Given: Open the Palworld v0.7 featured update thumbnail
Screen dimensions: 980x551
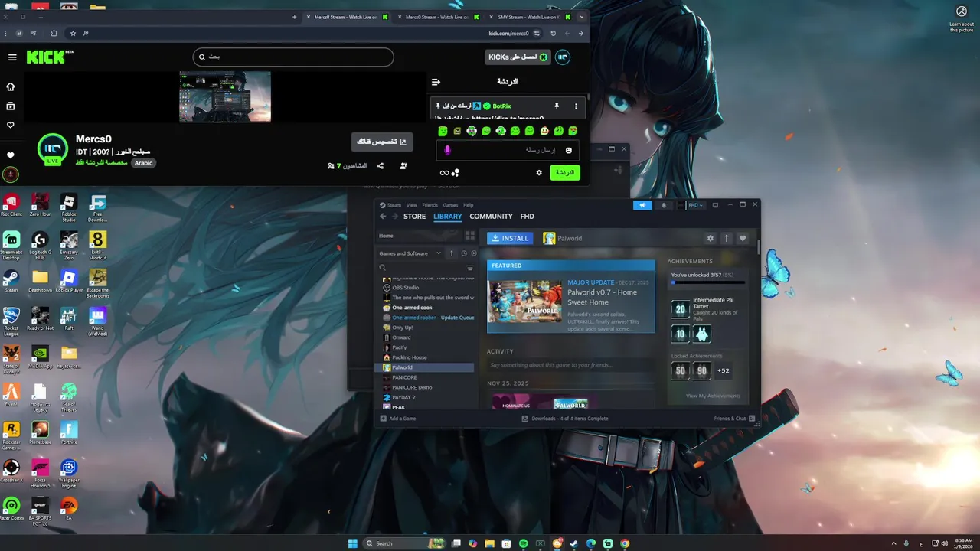Looking at the screenshot, I should coord(524,301).
